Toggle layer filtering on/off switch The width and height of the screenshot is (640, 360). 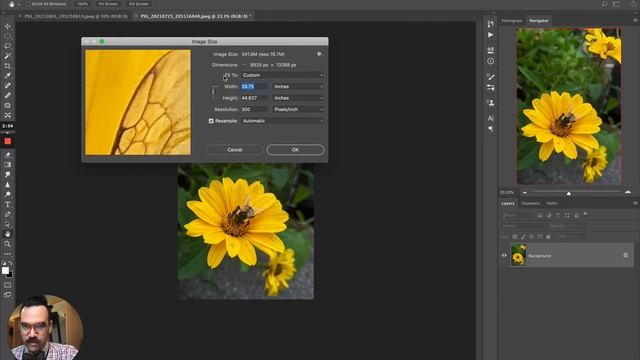click(x=585, y=213)
